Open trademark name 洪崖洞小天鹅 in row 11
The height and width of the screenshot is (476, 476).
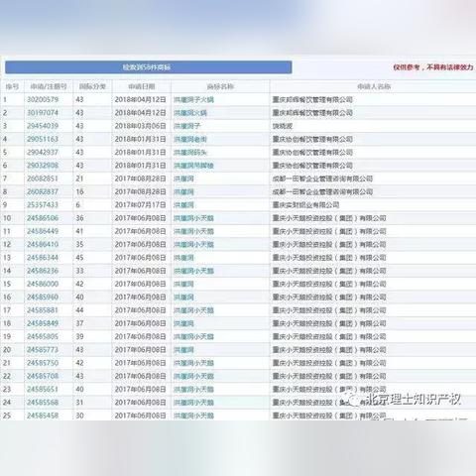193,231
